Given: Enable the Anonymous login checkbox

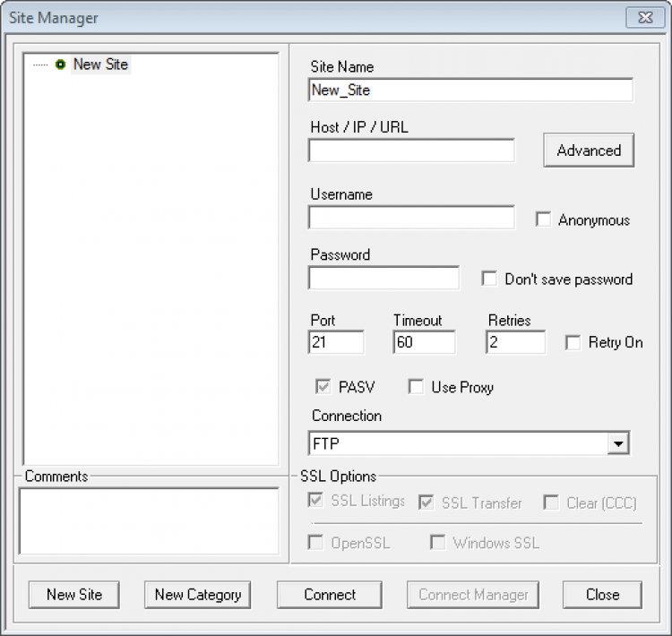Looking at the screenshot, I should [544, 219].
